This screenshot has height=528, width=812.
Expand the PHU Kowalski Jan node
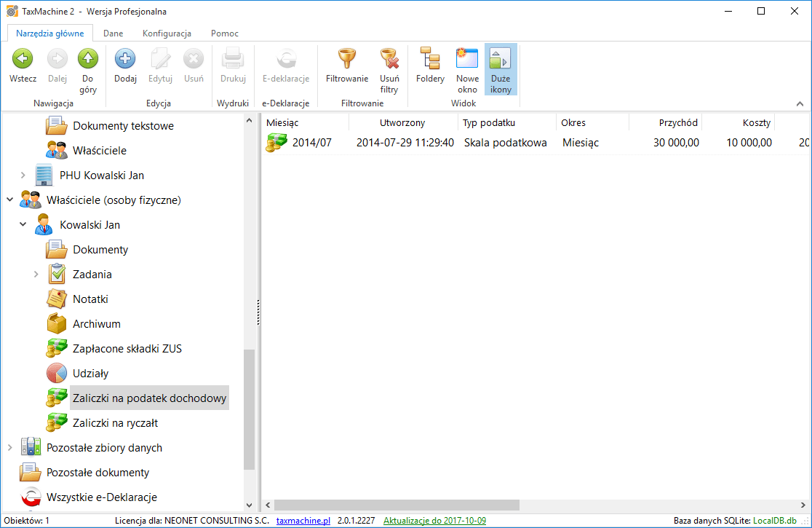[23, 176]
